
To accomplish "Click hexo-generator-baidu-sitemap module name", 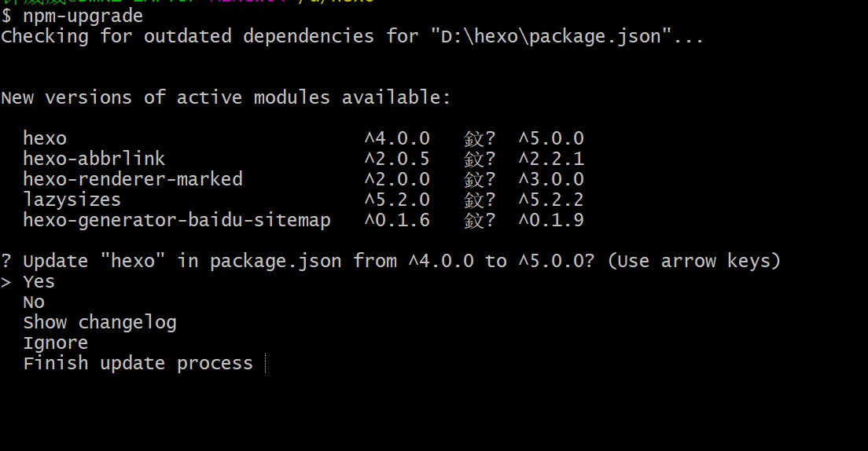I will 177,220.
